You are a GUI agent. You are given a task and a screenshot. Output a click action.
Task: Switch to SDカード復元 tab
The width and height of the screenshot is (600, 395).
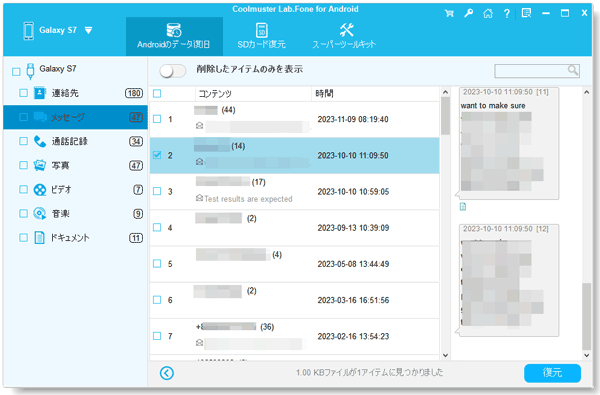pyautogui.click(x=261, y=36)
